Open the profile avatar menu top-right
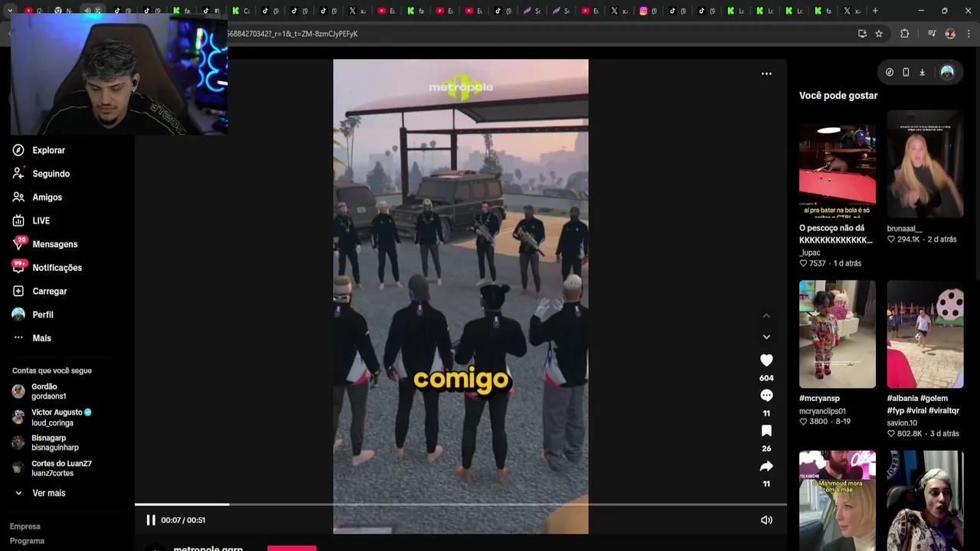This screenshot has height=551, width=980. [x=947, y=72]
